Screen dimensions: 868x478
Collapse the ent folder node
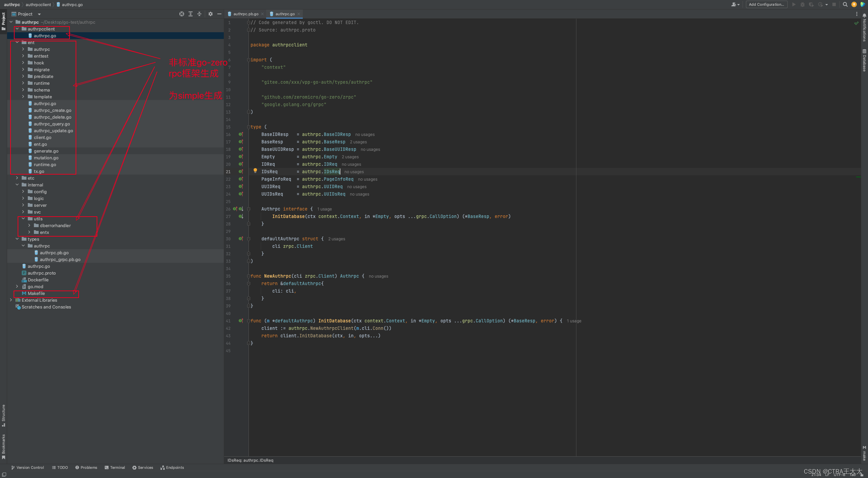click(17, 42)
